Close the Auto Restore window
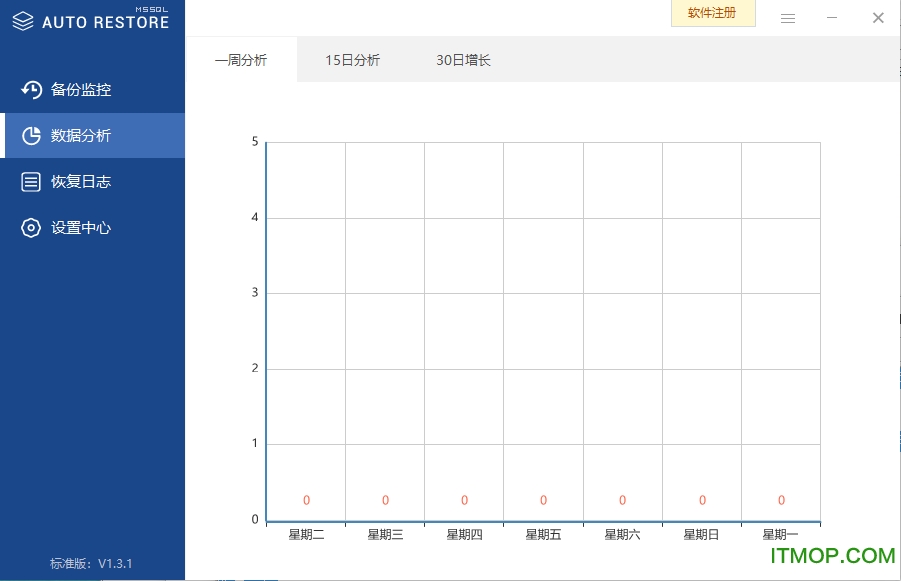The height and width of the screenshot is (581, 901). coord(878,18)
